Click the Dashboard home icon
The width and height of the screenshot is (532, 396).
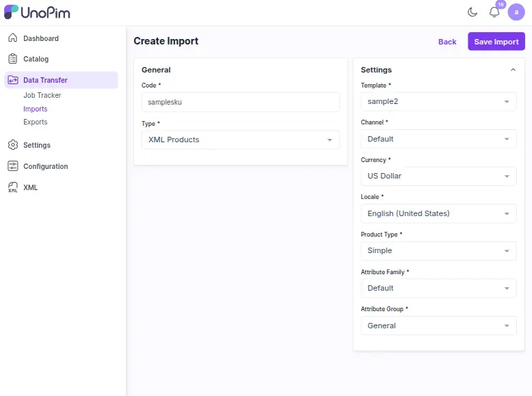(12, 38)
